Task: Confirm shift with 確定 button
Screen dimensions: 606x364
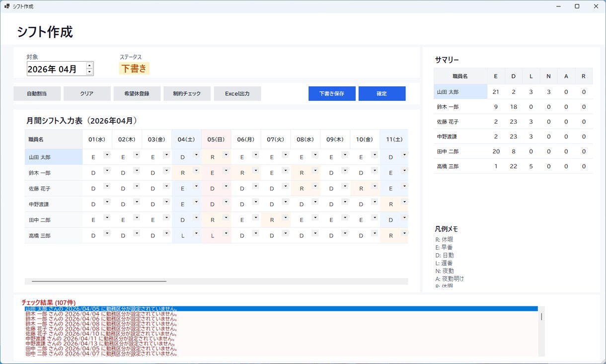Action: [382, 93]
